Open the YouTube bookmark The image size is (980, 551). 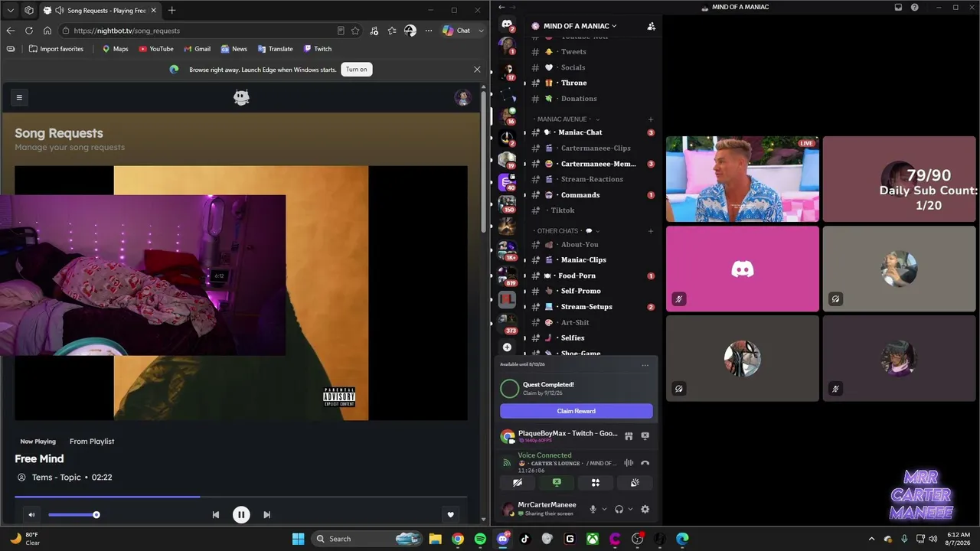coord(156,49)
